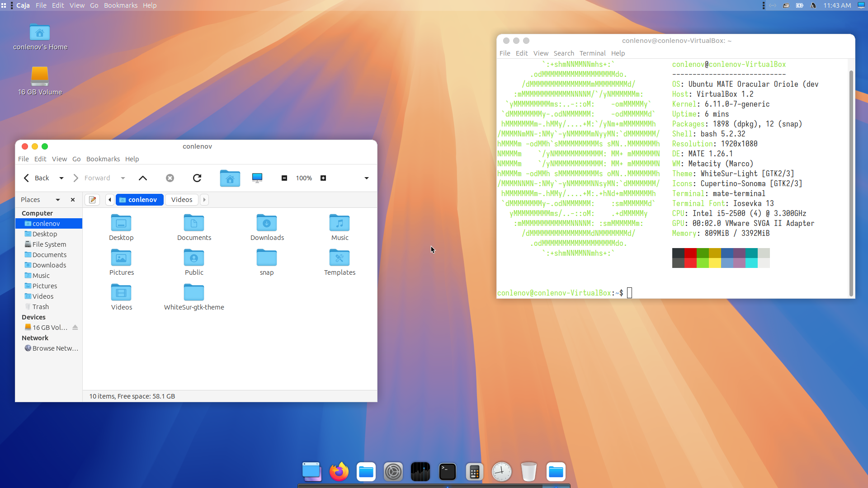This screenshot has width=868, height=488.
Task: Open the Go menu in Caja window
Action: [x=76, y=159]
